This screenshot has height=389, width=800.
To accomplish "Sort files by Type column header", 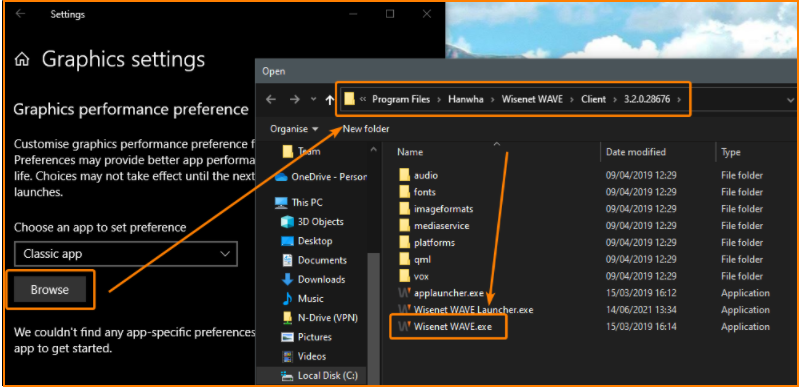I will tap(731, 152).
